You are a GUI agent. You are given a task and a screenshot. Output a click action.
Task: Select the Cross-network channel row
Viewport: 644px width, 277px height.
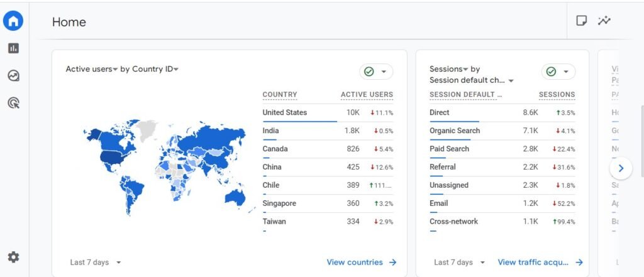pos(502,222)
